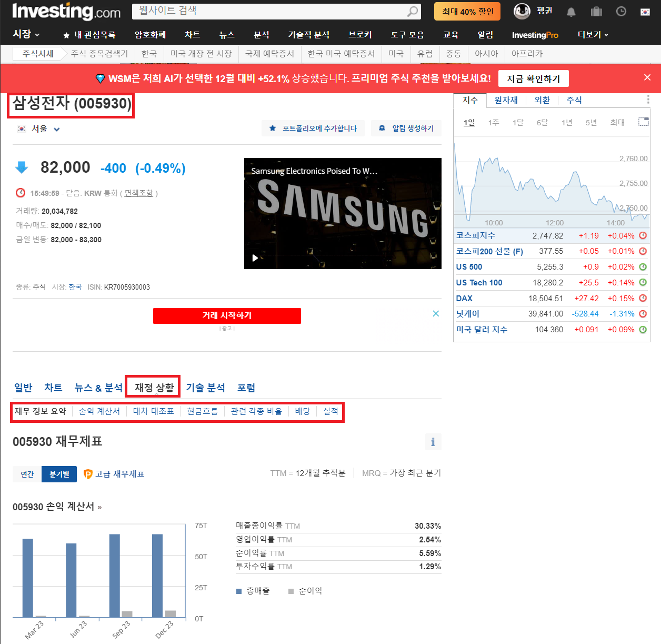The height and width of the screenshot is (644, 661).
Task: Switch to the 원자재 widget tab
Action: 506,100
